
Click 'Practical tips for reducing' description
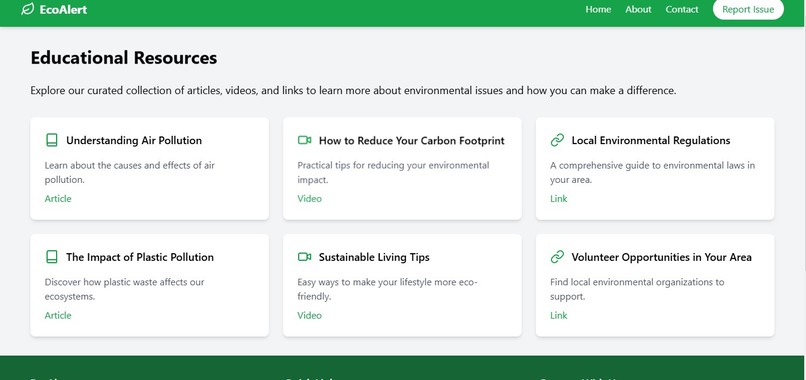click(x=393, y=173)
